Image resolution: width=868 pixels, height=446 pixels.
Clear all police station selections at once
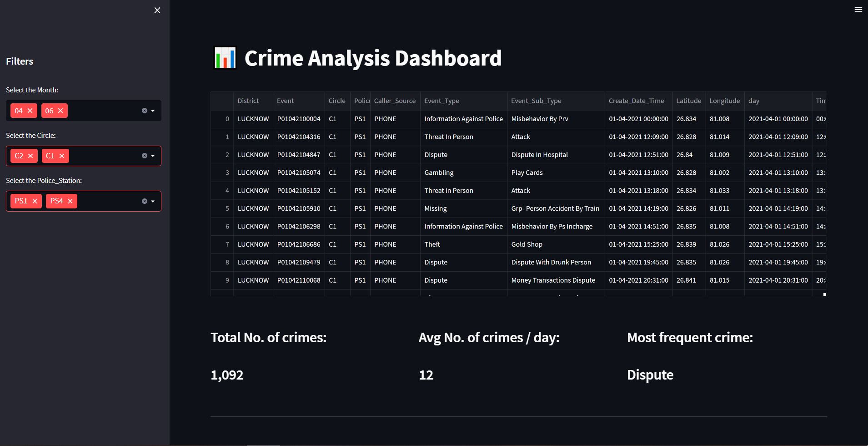(144, 200)
